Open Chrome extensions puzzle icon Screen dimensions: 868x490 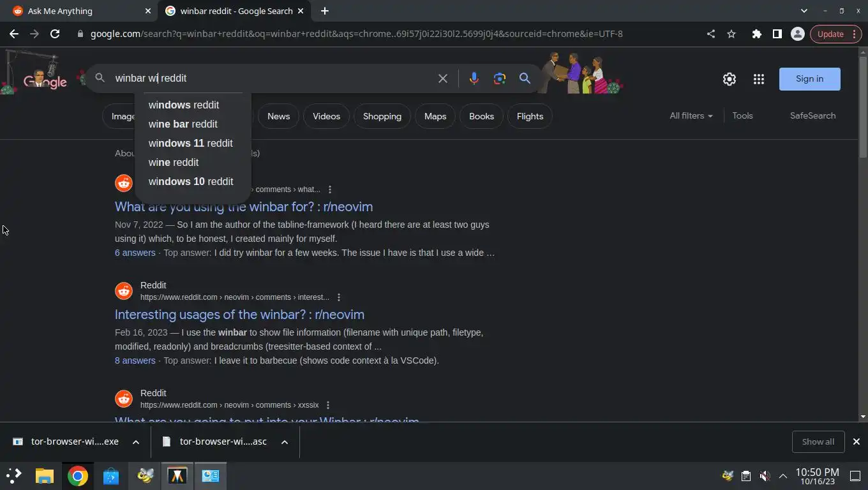tap(756, 34)
